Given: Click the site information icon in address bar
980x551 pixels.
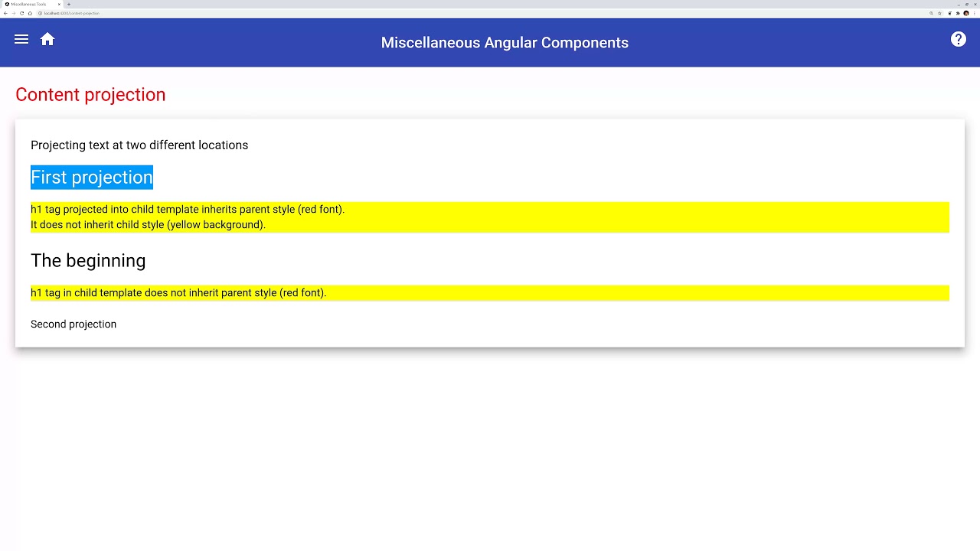Looking at the screenshot, I should pos(40,13).
